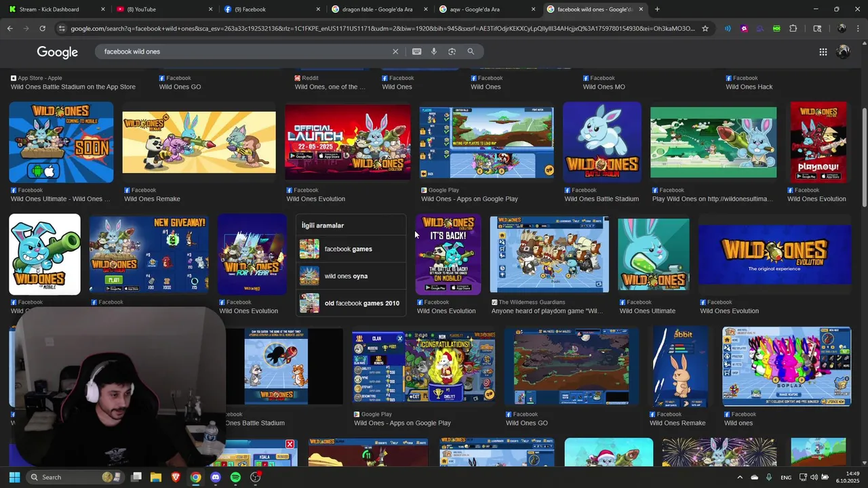Open Task View on the taskbar
The image size is (868, 488).
coord(136,477)
